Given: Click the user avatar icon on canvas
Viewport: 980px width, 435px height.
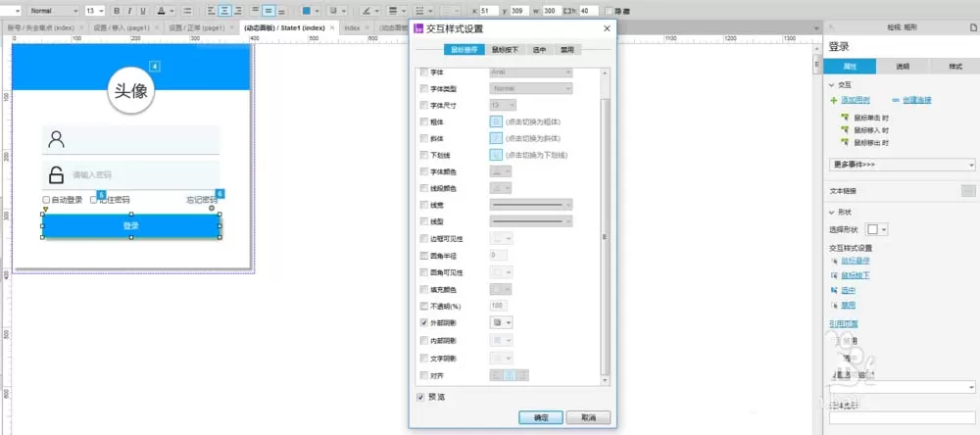Looking at the screenshot, I should [x=56, y=139].
